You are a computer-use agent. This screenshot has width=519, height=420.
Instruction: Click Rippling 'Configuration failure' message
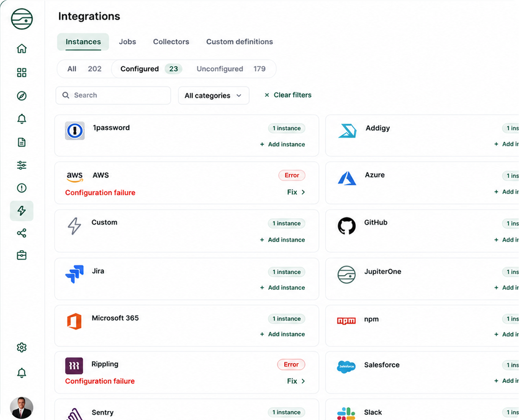[x=100, y=381]
